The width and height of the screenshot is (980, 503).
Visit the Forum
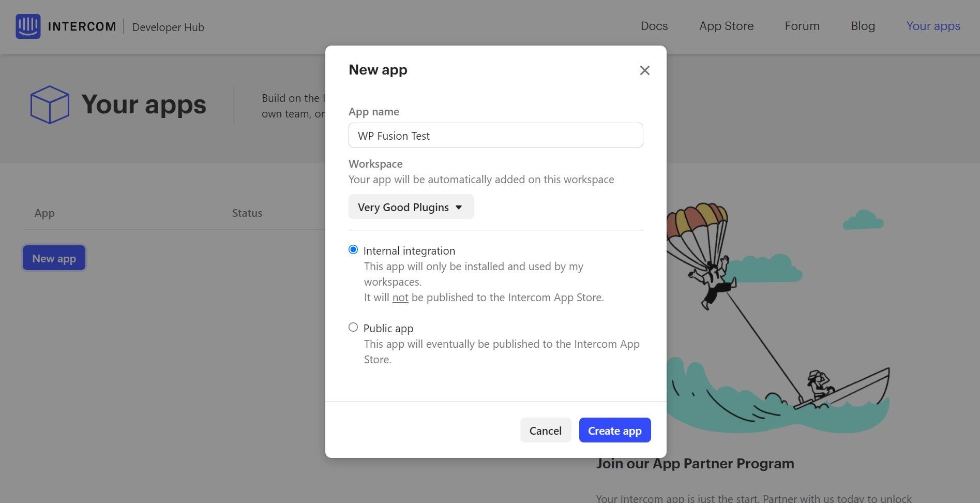tap(802, 25)
